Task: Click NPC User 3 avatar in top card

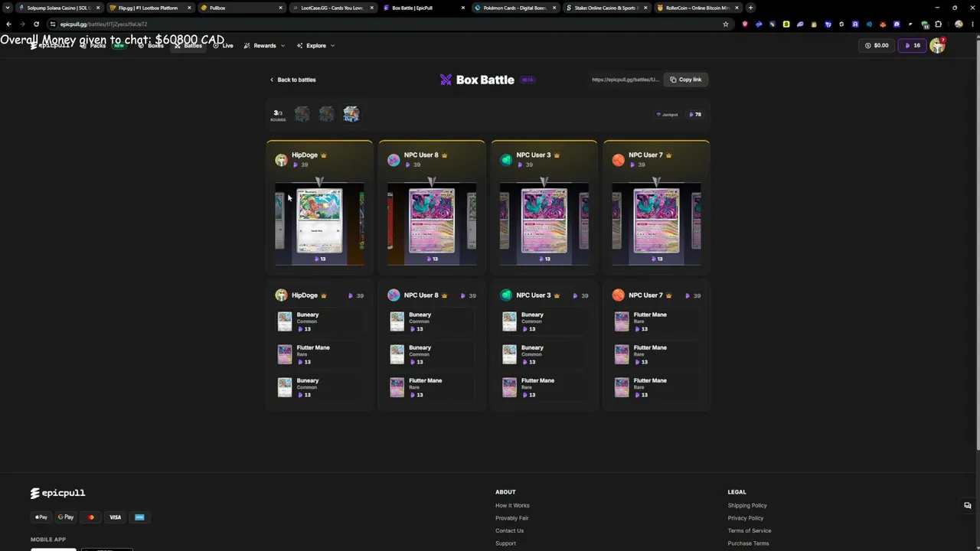Action: coord(506,159)
